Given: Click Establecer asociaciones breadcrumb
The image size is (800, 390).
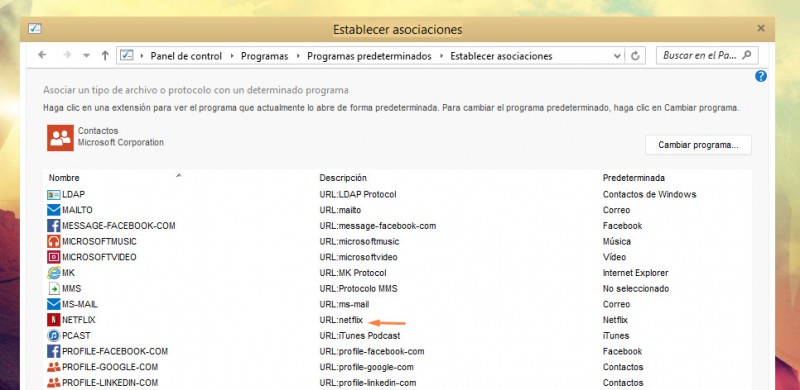Looking at the screenshot, I should pyautogui.click(x=501, y=56).
